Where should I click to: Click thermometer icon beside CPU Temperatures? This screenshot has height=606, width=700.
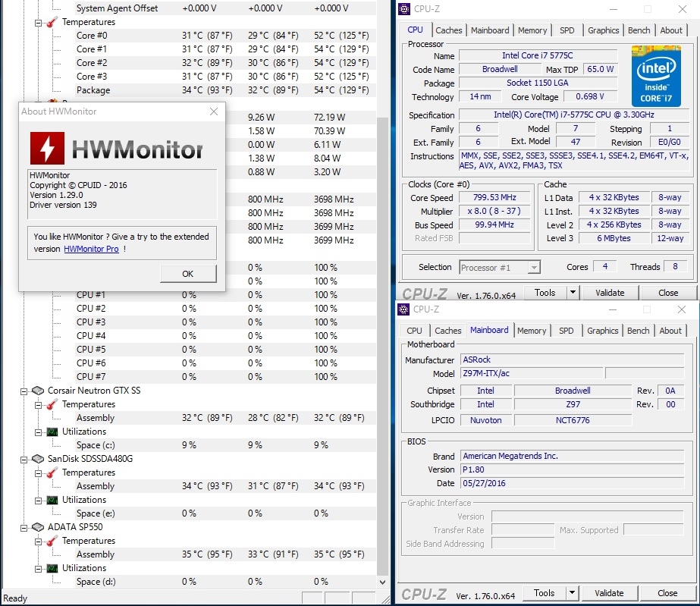tap(52, 22)
